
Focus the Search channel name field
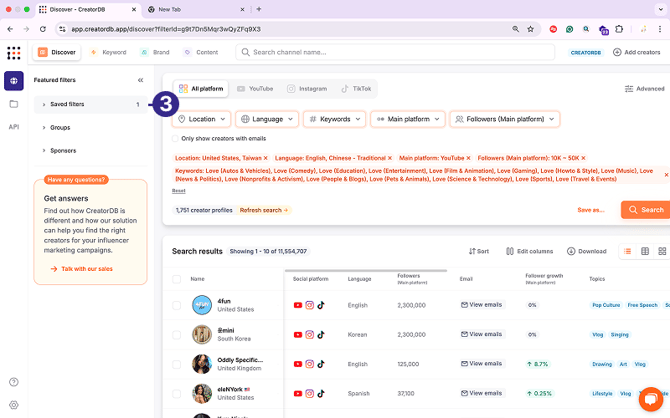click(x=395, y=52)
